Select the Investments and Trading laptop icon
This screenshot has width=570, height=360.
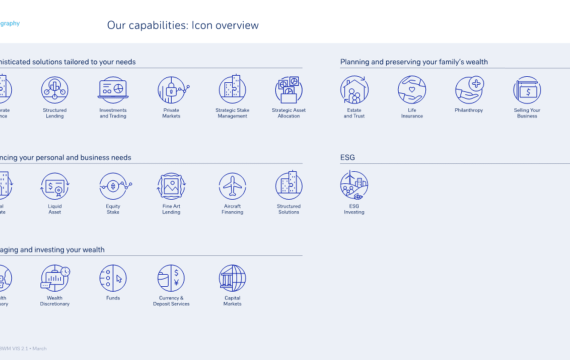113,90
